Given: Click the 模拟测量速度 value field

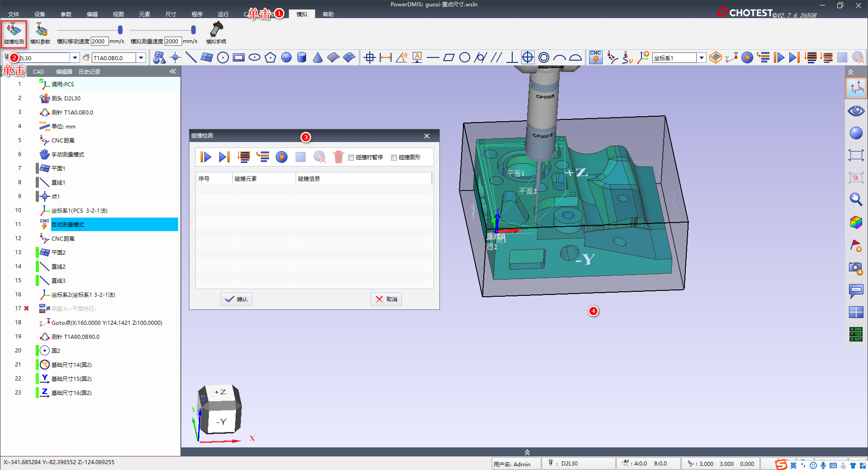Looking at the screenshot, I should (173, 41).
